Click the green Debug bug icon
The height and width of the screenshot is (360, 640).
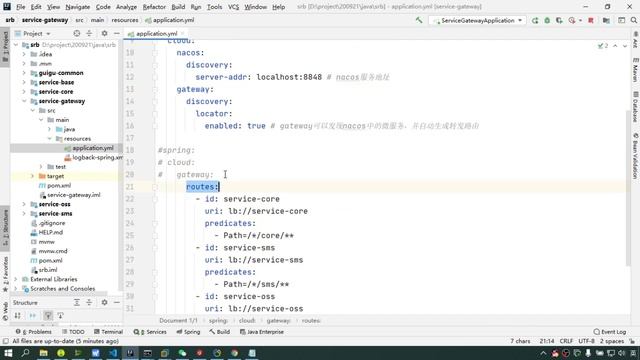(x=547, y=20)
